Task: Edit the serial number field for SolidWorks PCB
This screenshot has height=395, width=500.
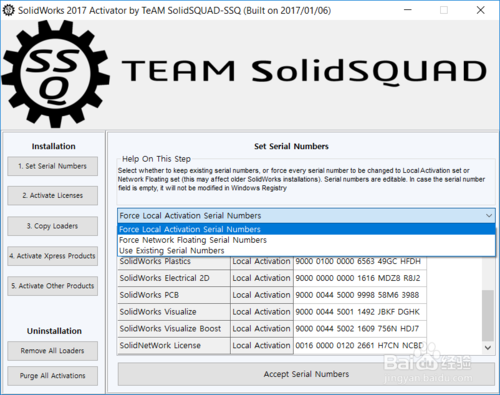Action: coord(360,295)
